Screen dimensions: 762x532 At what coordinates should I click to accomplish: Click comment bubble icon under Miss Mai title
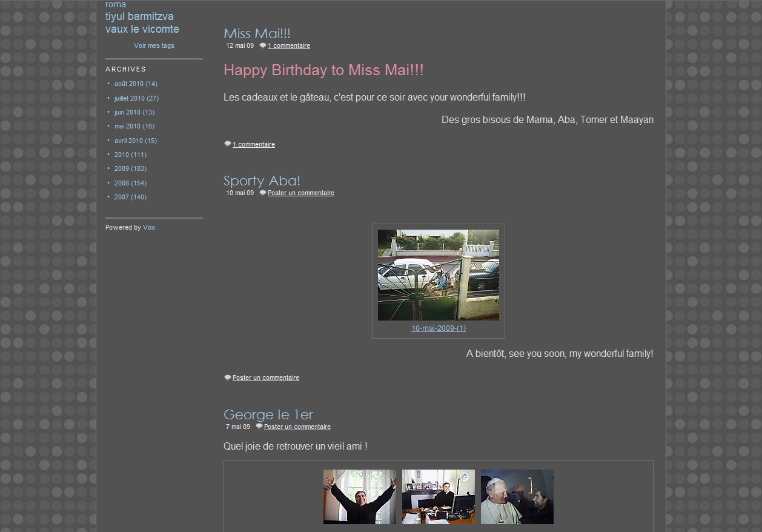pos(263,45)
